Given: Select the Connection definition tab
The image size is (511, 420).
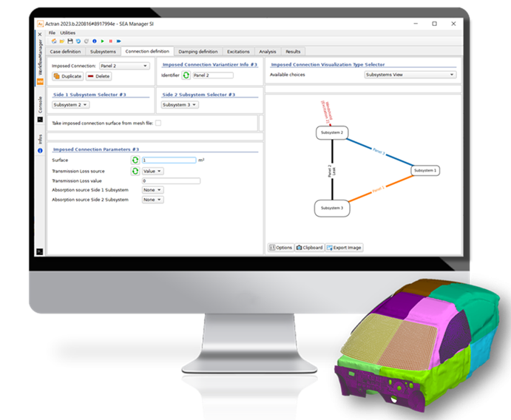Looking at the screenshot, I should [x=147, y=51].
